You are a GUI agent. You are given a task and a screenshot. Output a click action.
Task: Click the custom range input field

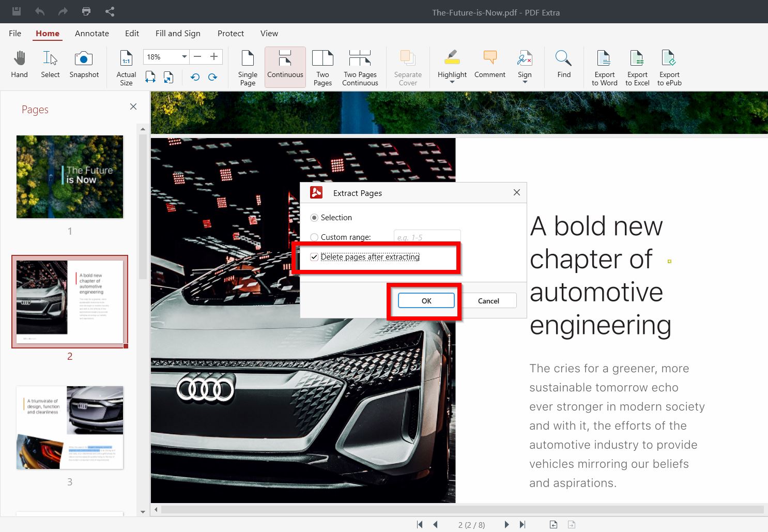point(427,237)
